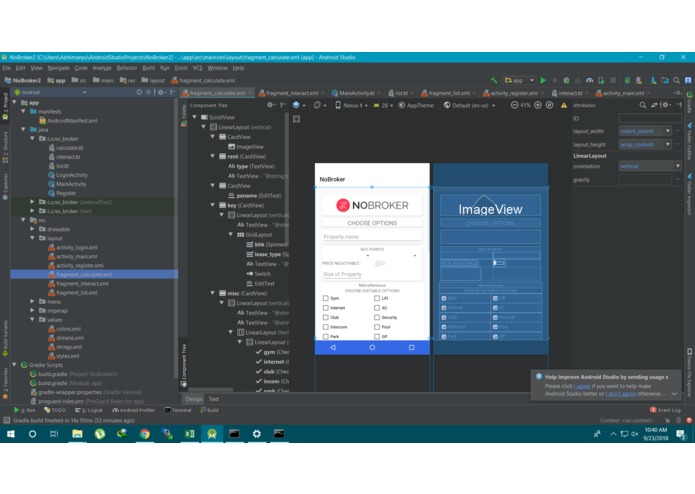Click the Project panel gear settings icon
The width and height of the screenshot is (695, 494).
[x=162, y=92]
